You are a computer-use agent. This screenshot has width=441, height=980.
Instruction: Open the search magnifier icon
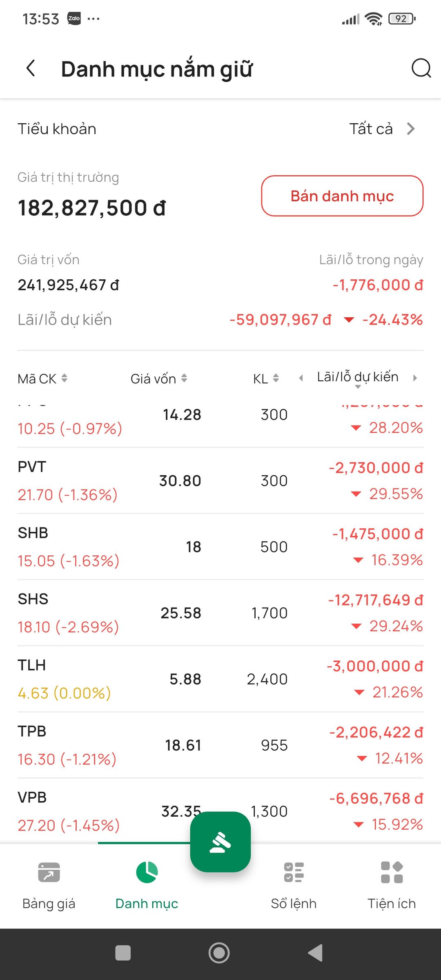click(421, 68)
